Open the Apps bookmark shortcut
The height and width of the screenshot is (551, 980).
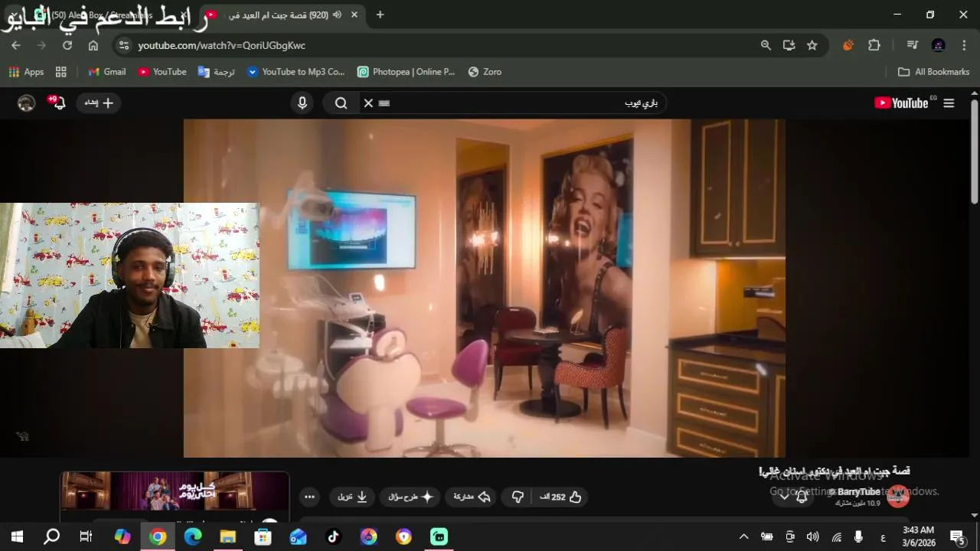click(26, 72)
